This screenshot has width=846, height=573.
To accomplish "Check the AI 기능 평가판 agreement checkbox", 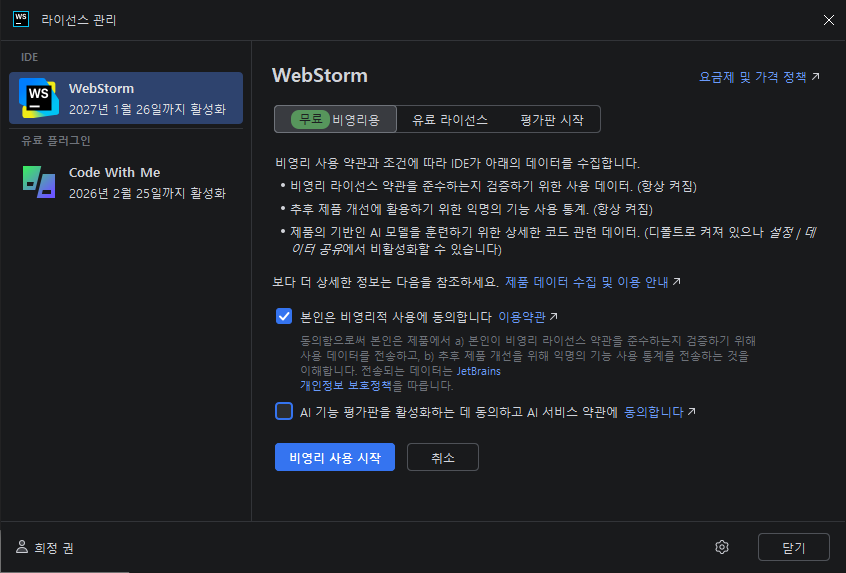I will tap(284, 411).
